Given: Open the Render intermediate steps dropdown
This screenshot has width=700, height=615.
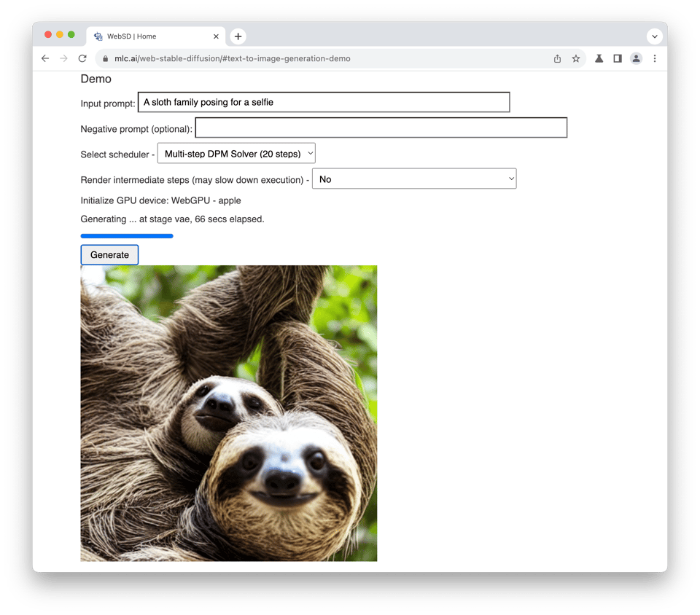Looking at the screenshot, I should 413,179.
